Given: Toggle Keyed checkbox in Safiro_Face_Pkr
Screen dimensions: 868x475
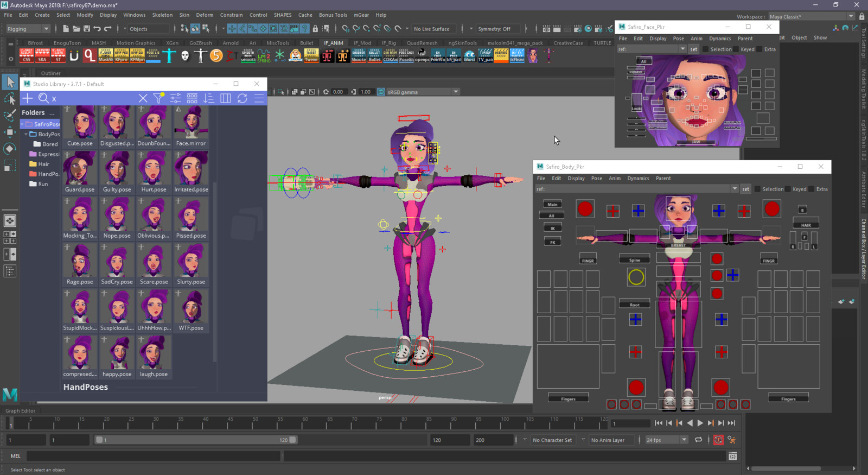Looking at the screenshot, I should (736, 49).
